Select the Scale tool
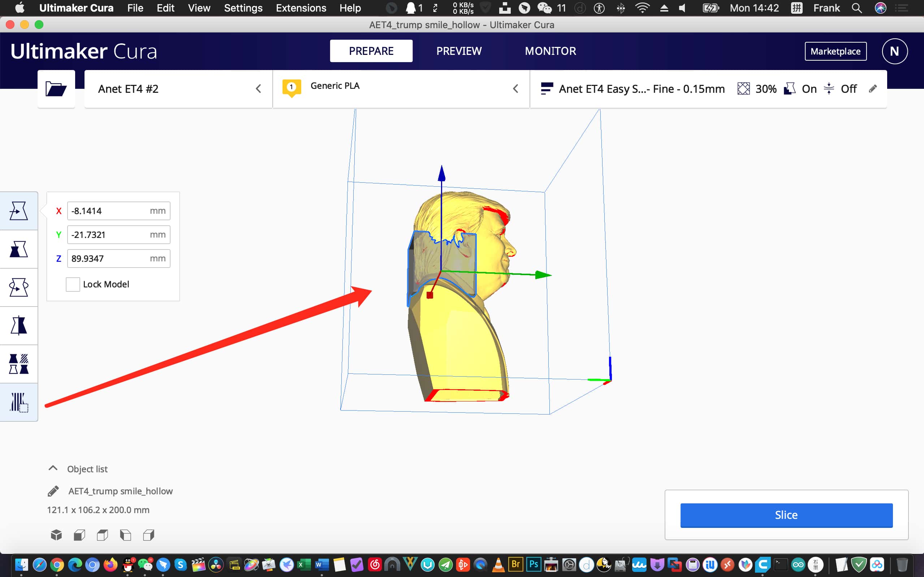Viewport: 924px width, 577px height. [19, 249]
